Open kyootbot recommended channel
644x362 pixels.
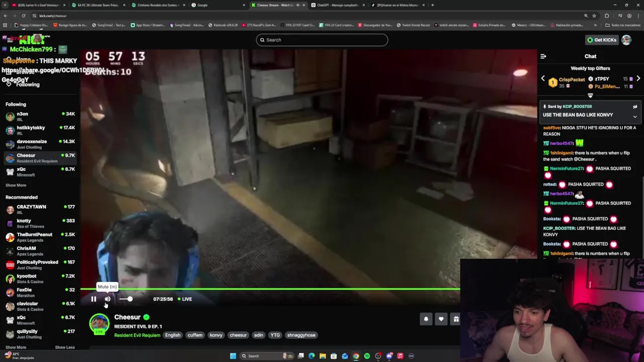40,279
